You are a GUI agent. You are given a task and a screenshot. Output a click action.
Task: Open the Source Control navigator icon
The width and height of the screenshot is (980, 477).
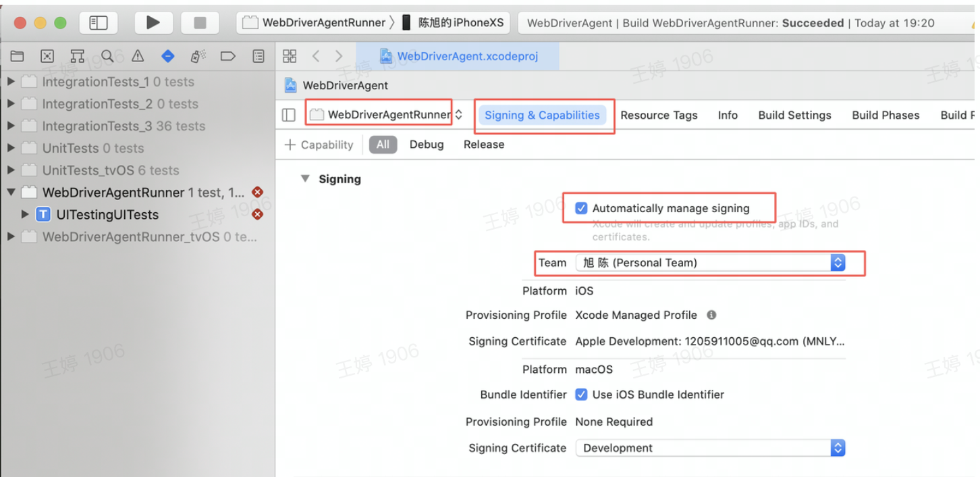[47, 56]
